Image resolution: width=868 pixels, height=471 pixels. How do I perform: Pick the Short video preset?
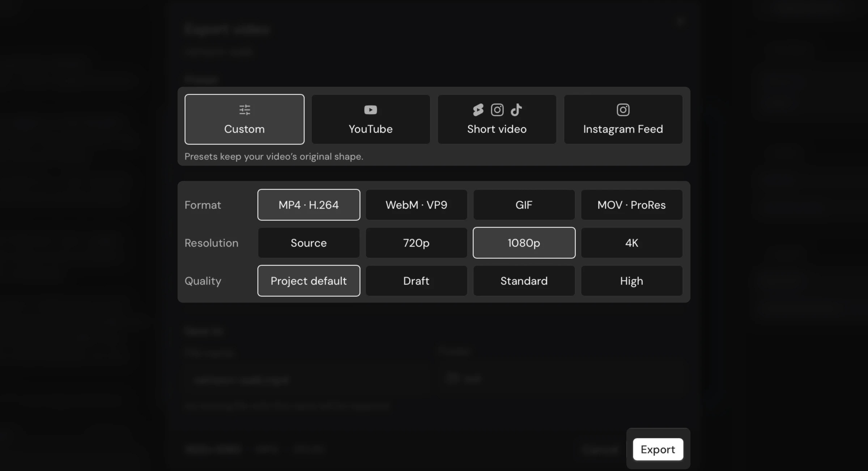click(x=497, y=119)
